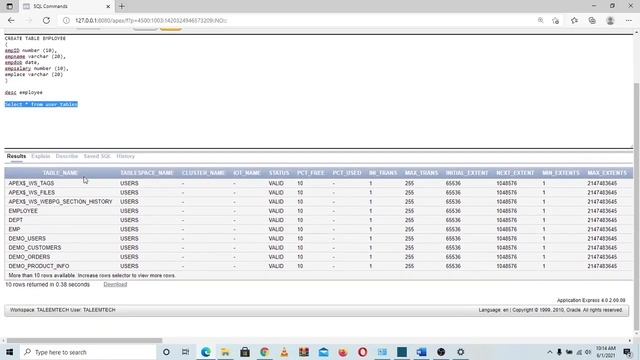The image size is (640, 360).
Task: Open Microsoft Store from the taskbar
Action: [x=244, y=352]
